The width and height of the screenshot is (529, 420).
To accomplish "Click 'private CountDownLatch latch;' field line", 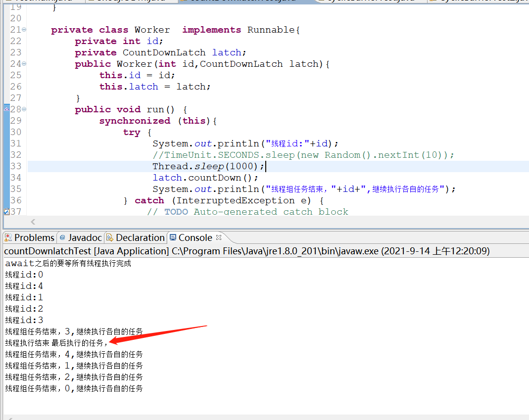I will pos(161,52).
